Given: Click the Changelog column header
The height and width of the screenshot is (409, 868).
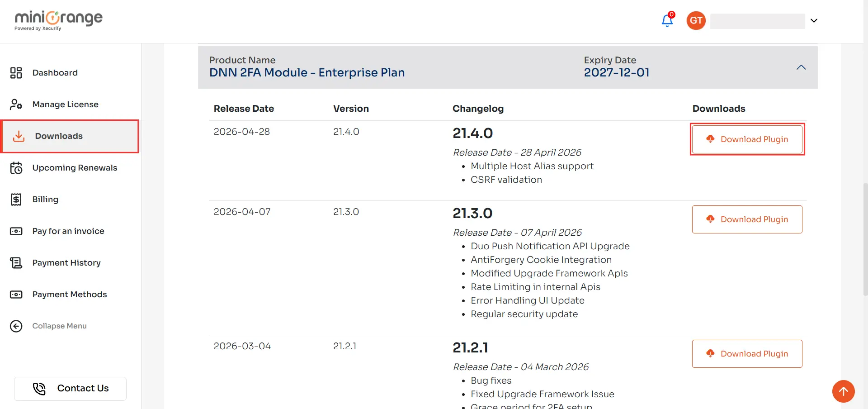Looking at the screenshot, I should (478, 109).
